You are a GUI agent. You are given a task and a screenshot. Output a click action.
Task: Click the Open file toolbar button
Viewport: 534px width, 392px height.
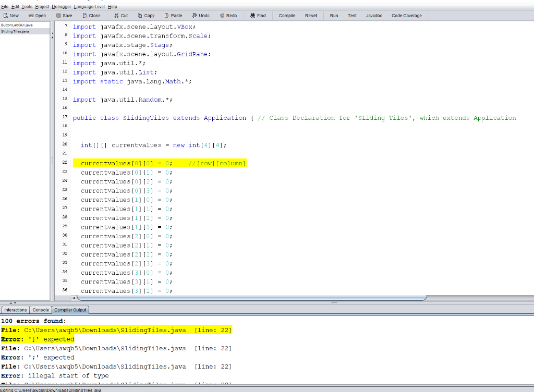(x=37, y=16)
